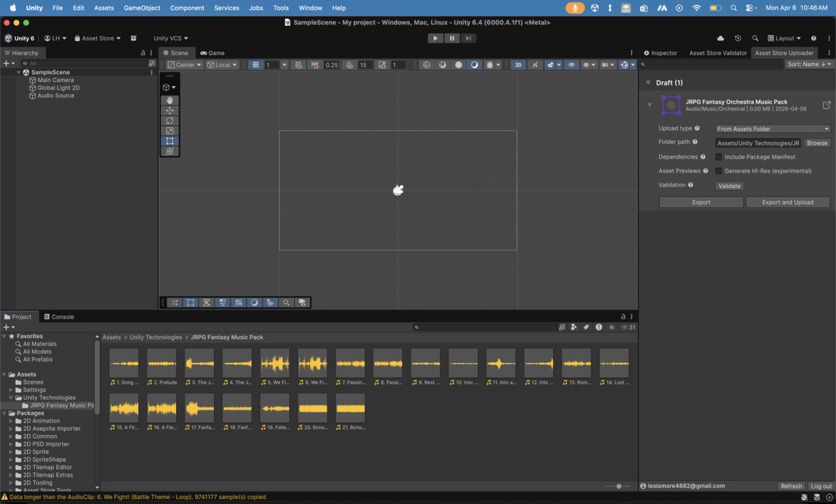Toggle 2D view mode
This screenshot has height=504, width=836.
[x=518, y=65]
